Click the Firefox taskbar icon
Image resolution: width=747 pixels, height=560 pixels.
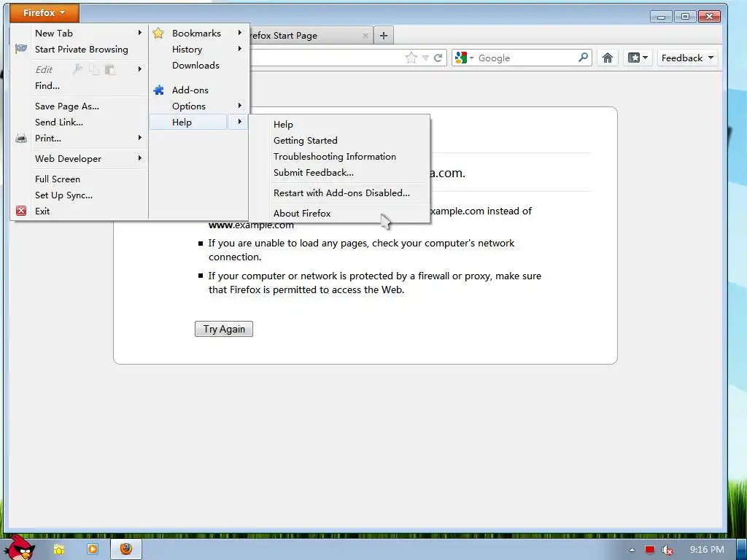pos(125,549)
